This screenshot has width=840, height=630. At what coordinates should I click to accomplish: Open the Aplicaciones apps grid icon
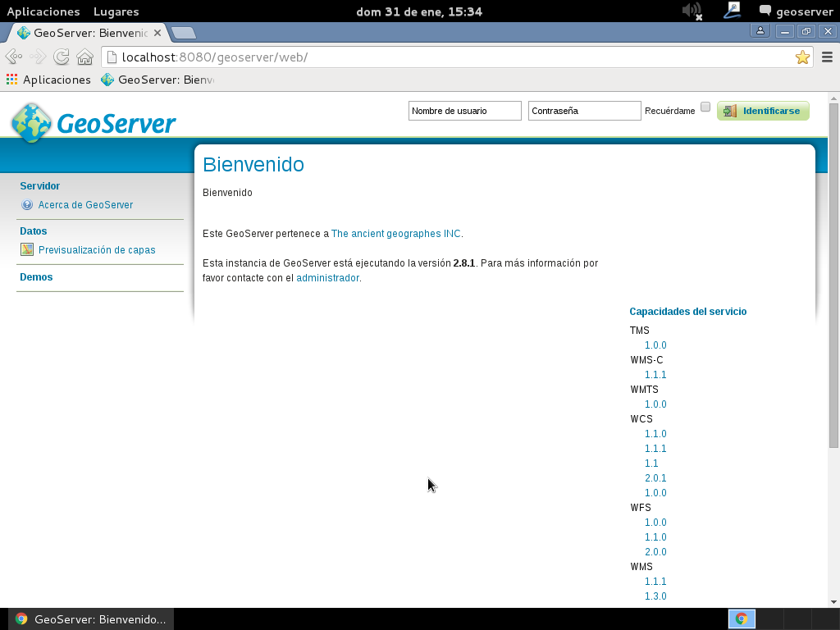click(11, 80)
